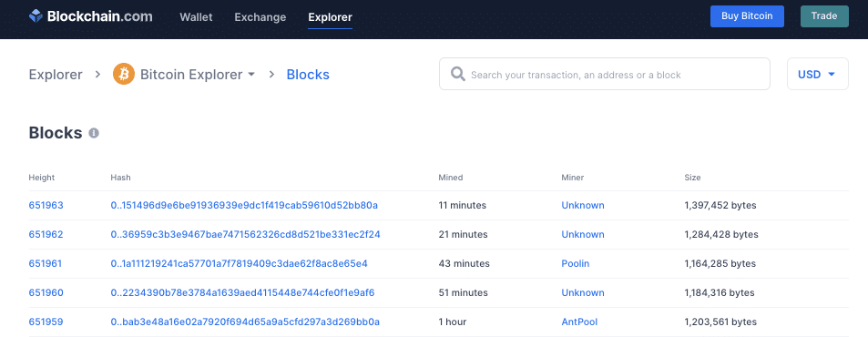Image resolution: width=868 pixels, height=337 pixels.
Task: Select the Explorer tab
Action: tap(330, 17)
